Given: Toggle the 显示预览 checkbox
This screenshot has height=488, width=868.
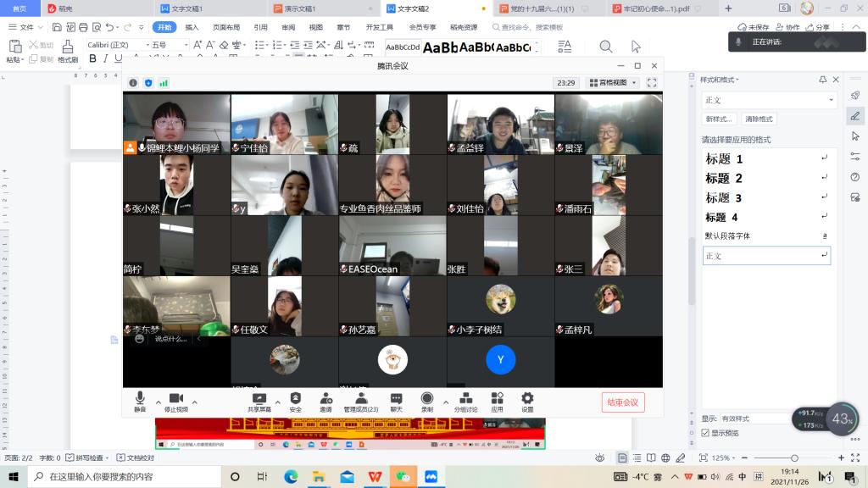Looking at the screenshot, I should pyautogui.click(x=705, y=433).
